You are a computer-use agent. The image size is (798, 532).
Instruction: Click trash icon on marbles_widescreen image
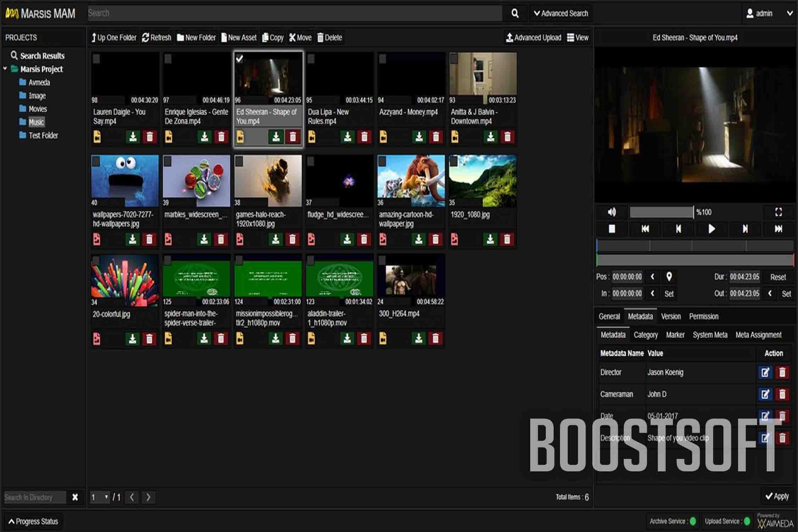(221, 239)
